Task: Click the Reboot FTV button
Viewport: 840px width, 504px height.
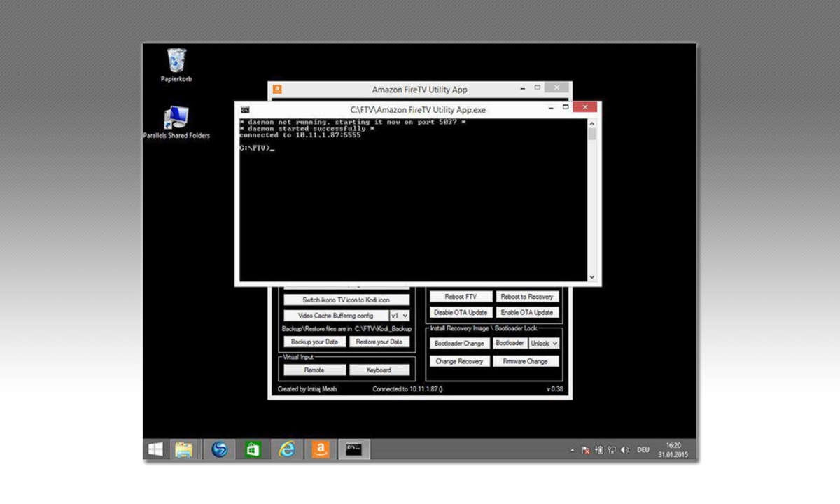Action: pyautogui.click(x=461, y=297)
